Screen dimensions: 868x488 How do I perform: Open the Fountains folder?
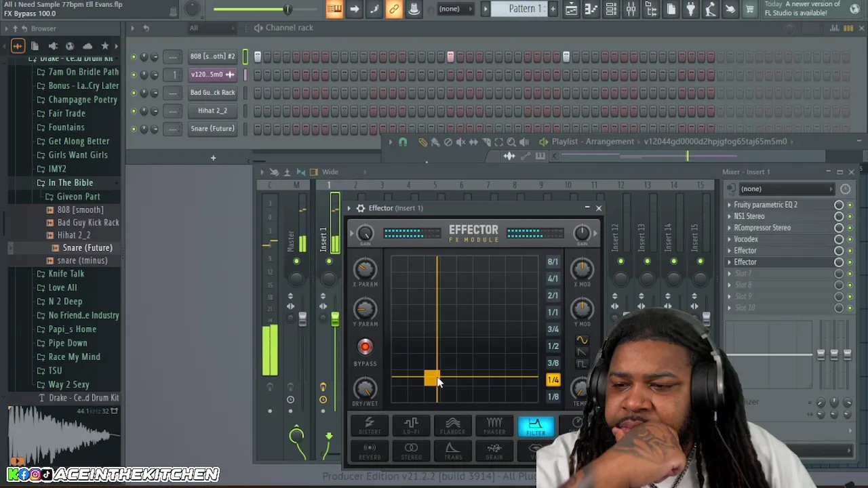pyautogui.click(x=66, y=127)
